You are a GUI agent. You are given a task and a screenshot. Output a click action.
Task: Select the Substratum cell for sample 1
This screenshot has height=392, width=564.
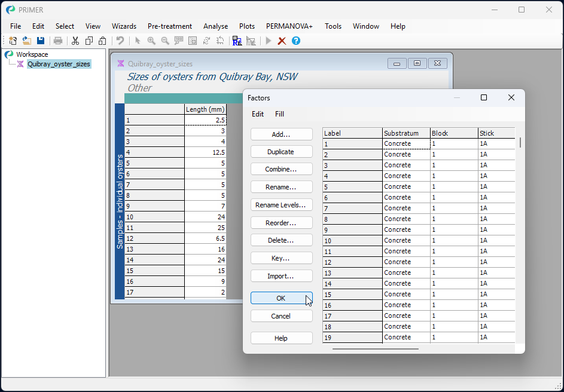406,143
